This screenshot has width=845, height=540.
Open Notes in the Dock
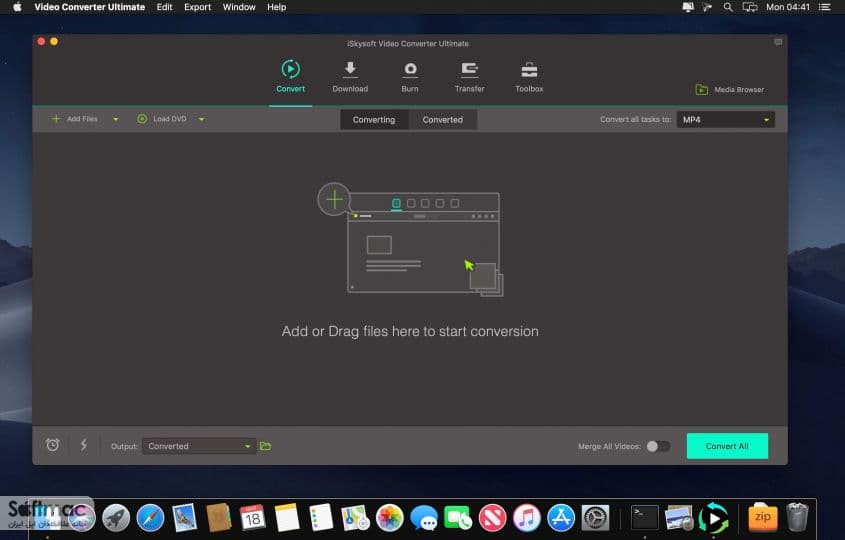click(287, 518)
